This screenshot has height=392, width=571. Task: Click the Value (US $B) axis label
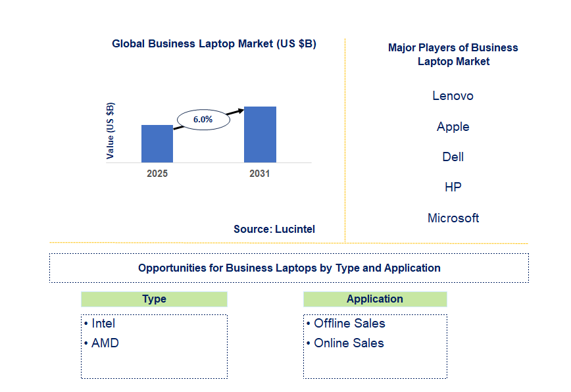pos(110,131)
